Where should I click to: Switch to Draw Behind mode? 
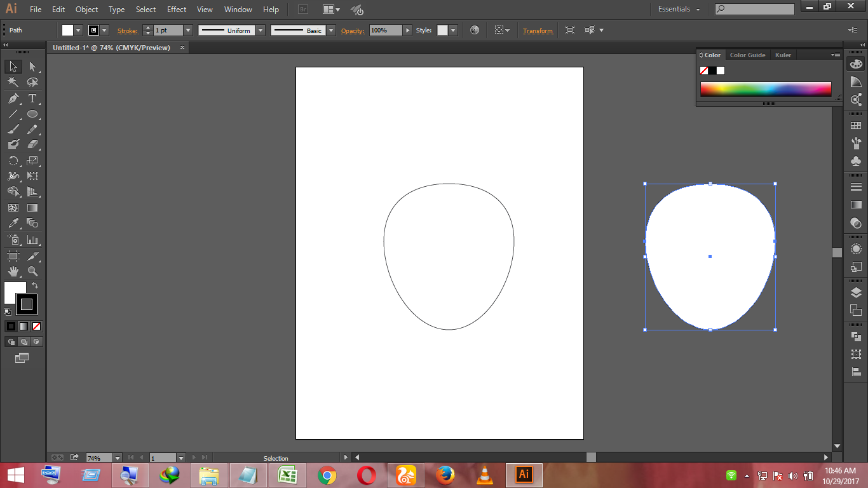[24, 342]
